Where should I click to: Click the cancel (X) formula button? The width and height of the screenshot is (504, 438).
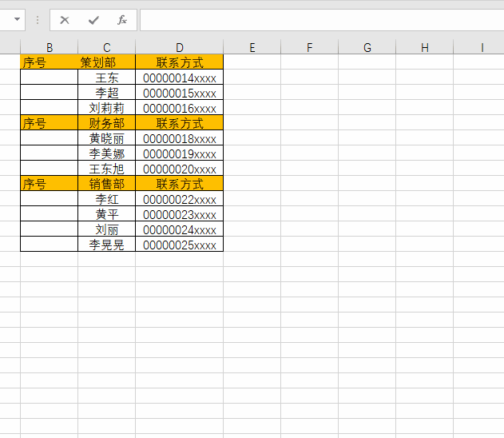click(65, 20)
